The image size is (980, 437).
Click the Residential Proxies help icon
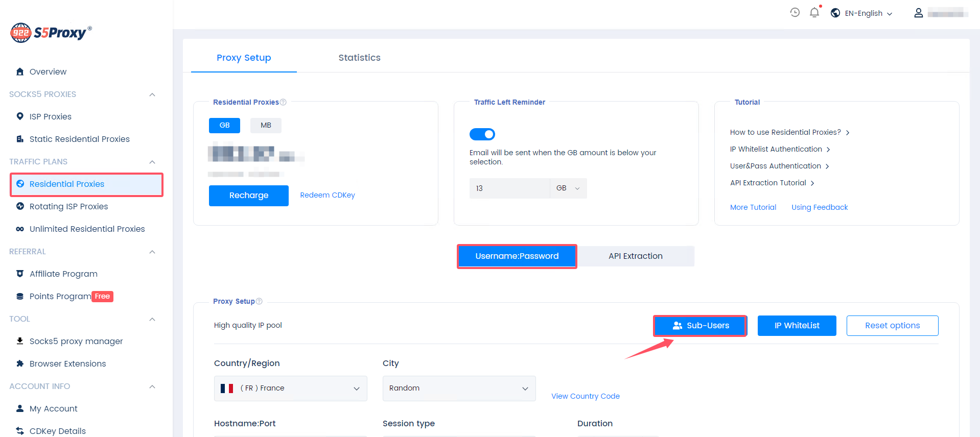283,102
